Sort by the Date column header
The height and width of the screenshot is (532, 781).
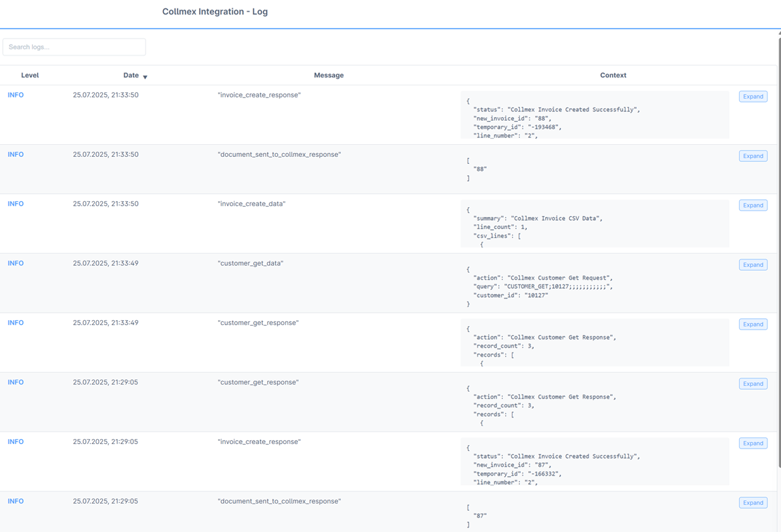point(131,75)
